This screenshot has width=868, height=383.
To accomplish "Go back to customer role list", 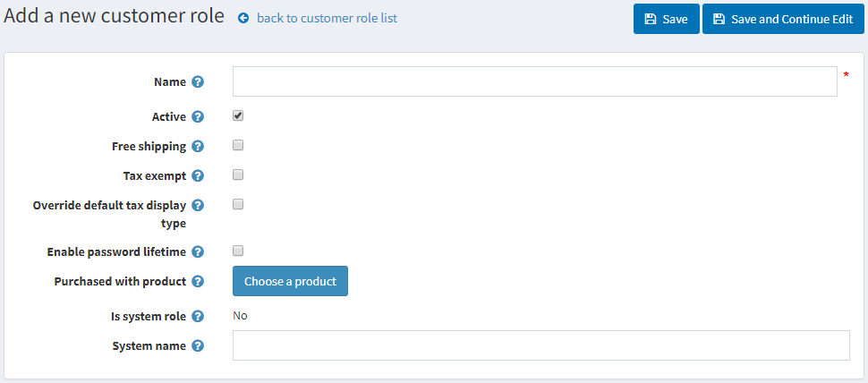I will 327,18.
